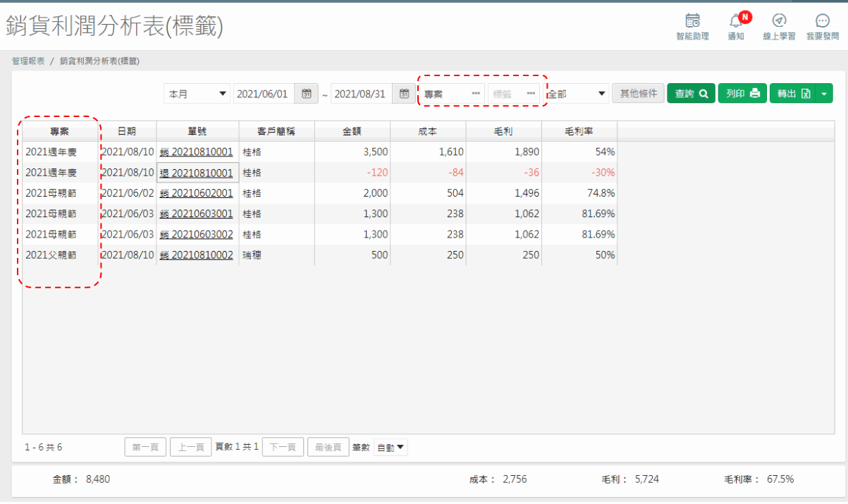Open order link 銷 20210603002
This screenshot has width=848, height=504.
pyautogui.click(x=196, y=234)
